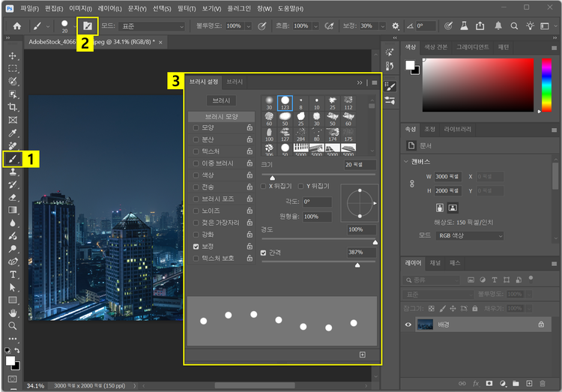Pick the Horizontal Type tool

point(13,274)
